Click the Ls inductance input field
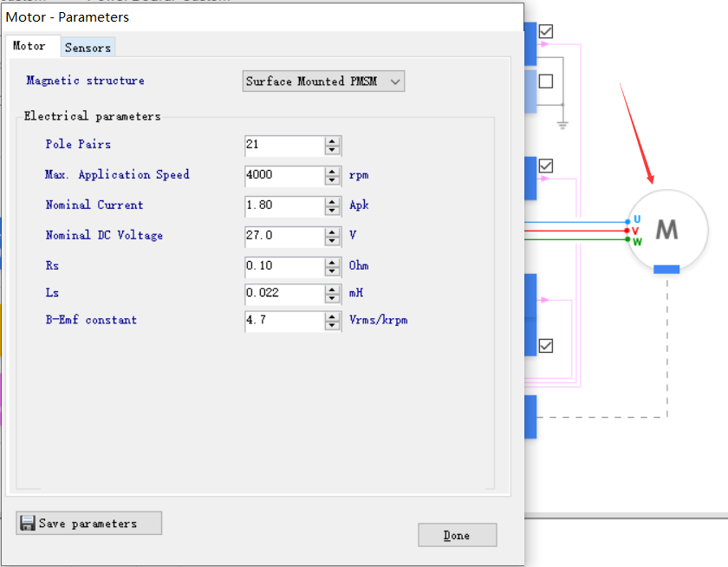Viewport: 728px width, 567px height. click(x=284, y=293)
